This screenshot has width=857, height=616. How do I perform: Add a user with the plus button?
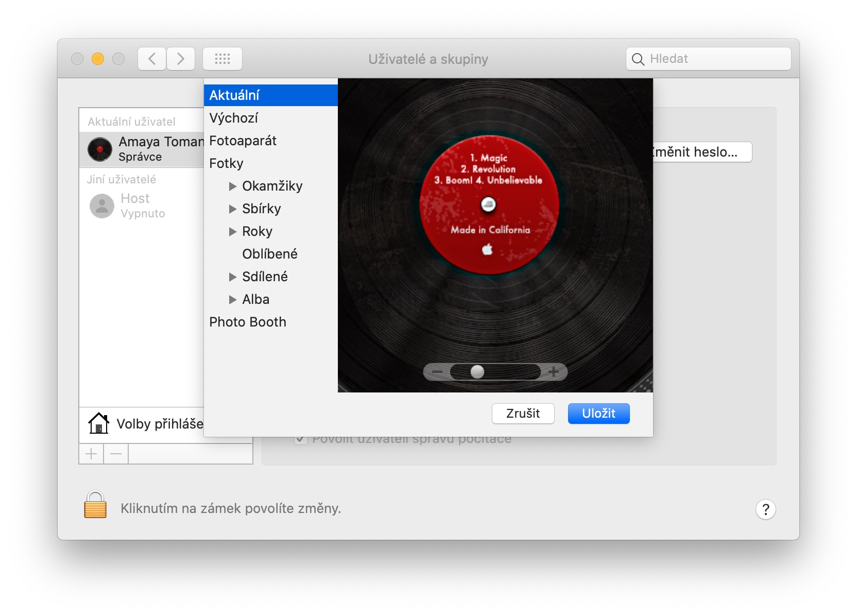pyautogui.click(x=91, y=454)
